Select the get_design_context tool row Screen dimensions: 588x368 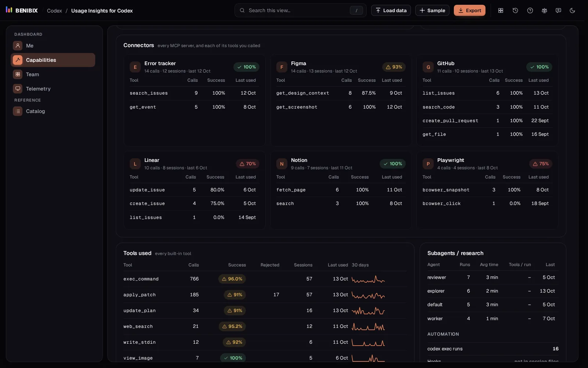click(341, 93)
